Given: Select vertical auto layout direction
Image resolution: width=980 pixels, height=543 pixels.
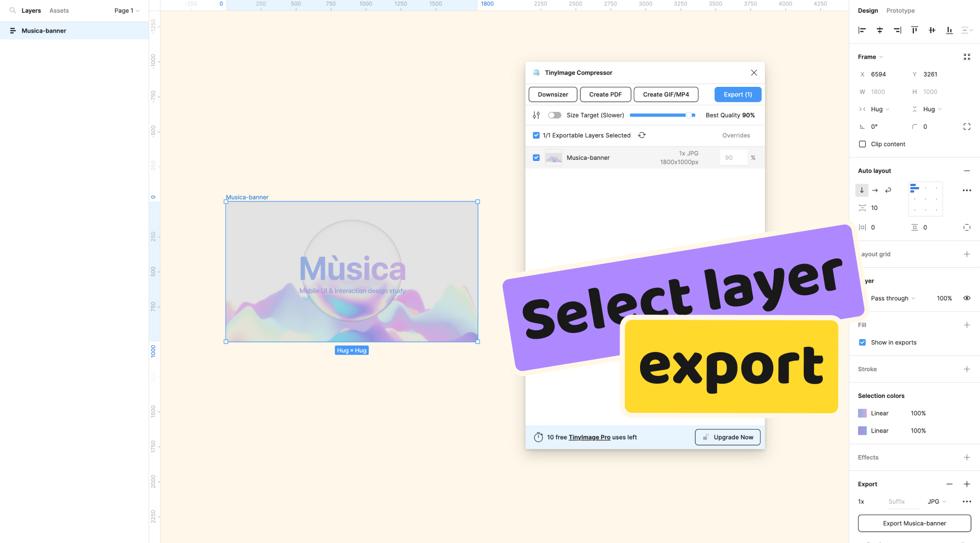Looking at the screenshot, I should 862,190.
